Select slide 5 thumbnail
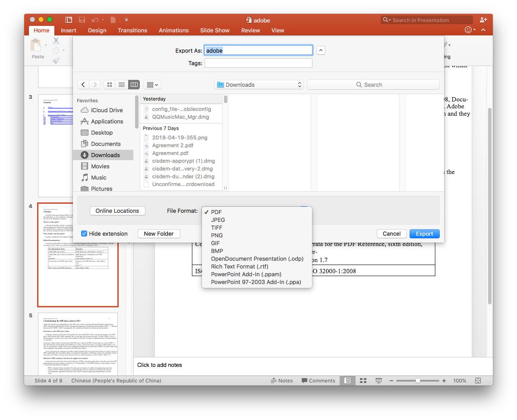This screenshot has height=420, width=517. (78, 344)
